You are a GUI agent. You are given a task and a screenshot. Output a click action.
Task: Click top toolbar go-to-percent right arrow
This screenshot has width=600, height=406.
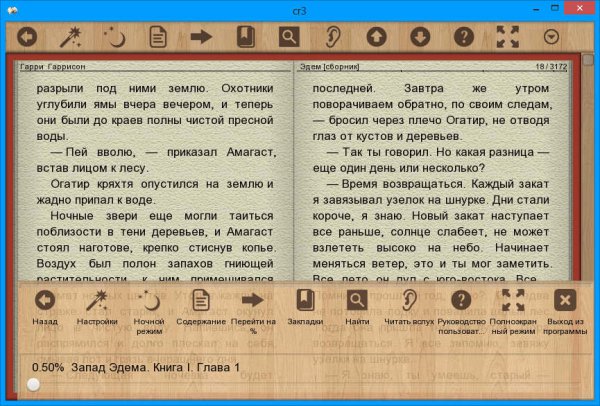pyautogui.click(x=202, y=37)
